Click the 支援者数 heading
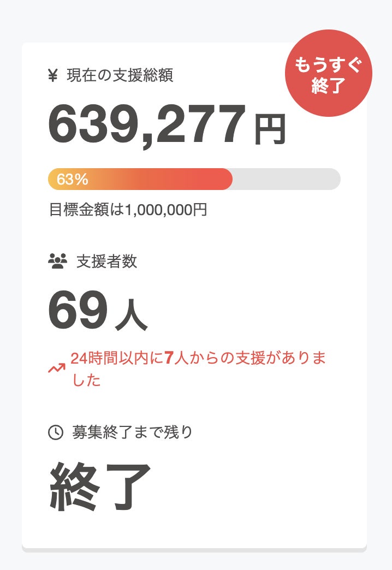The height and width of the screenshot is (570, 392). 106,262
